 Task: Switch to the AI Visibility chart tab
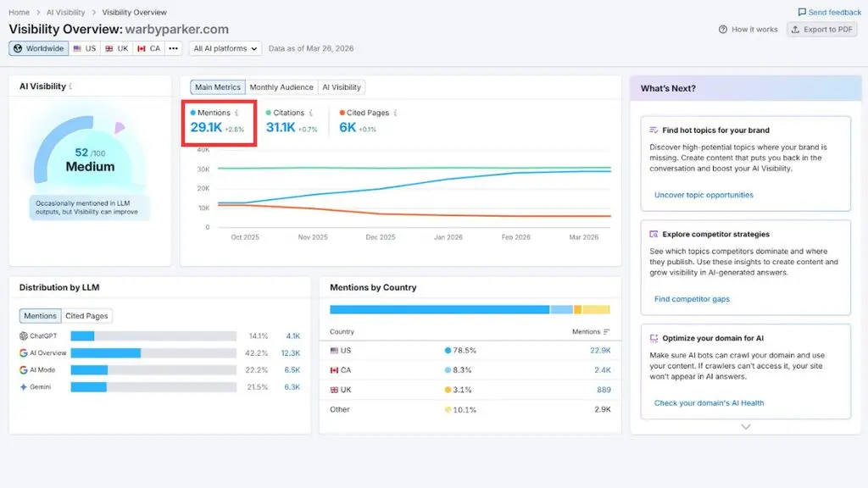342,87
